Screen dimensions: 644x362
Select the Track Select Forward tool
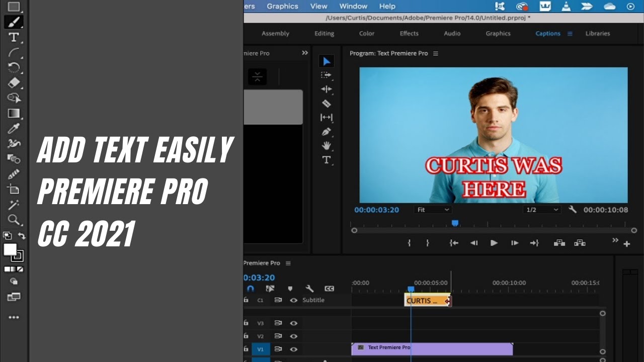coord(327,75)
